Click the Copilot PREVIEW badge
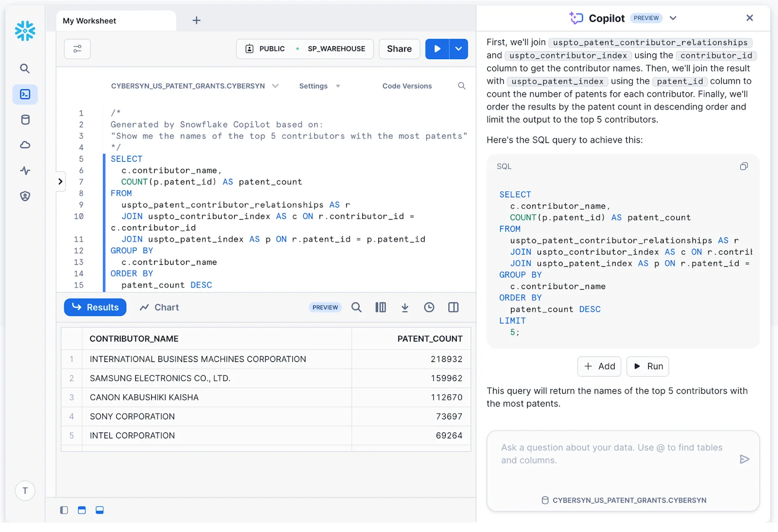778x532 pixels. (x=646, y=18)
